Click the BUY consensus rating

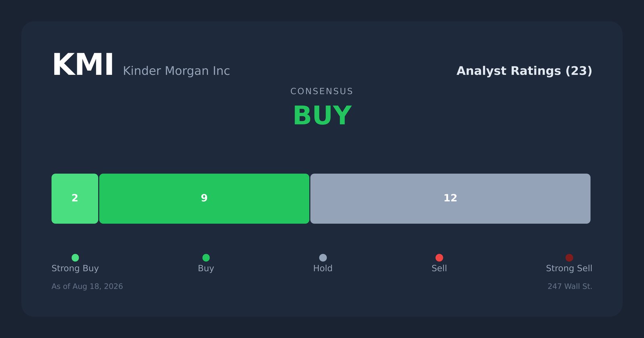click(322, 116)
